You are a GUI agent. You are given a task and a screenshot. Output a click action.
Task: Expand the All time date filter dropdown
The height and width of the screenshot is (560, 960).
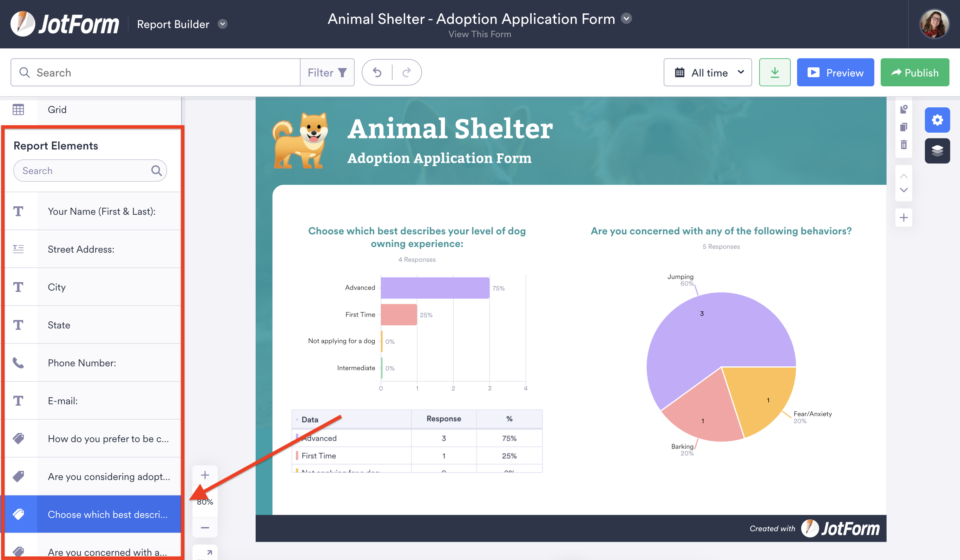coord(709,73)
